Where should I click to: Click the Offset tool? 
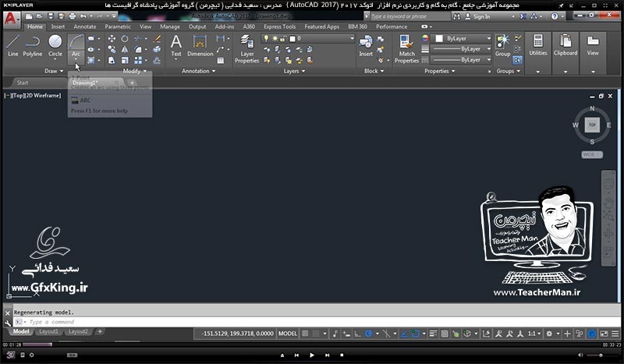pyautogui.click(x=158, y=61)
